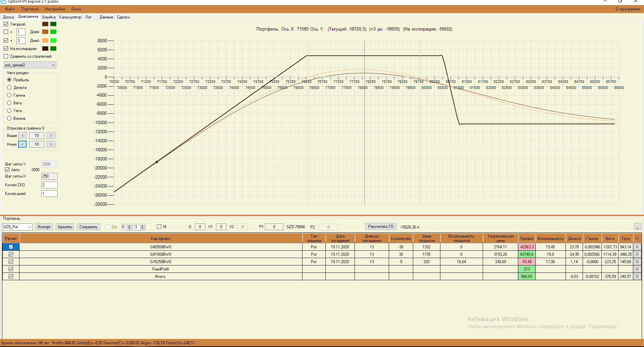
Task: Enable Сравнить со стратегией checkbox
Action: click(6, 56)
